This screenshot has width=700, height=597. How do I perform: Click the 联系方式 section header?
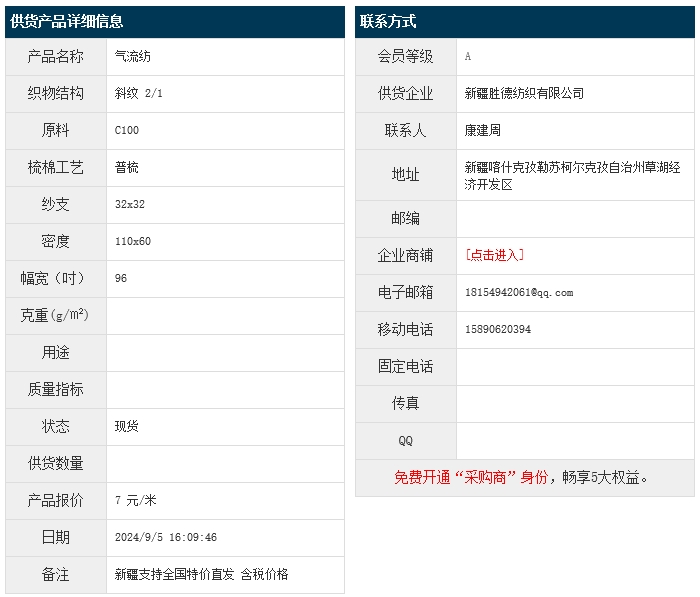pos(388,21)
